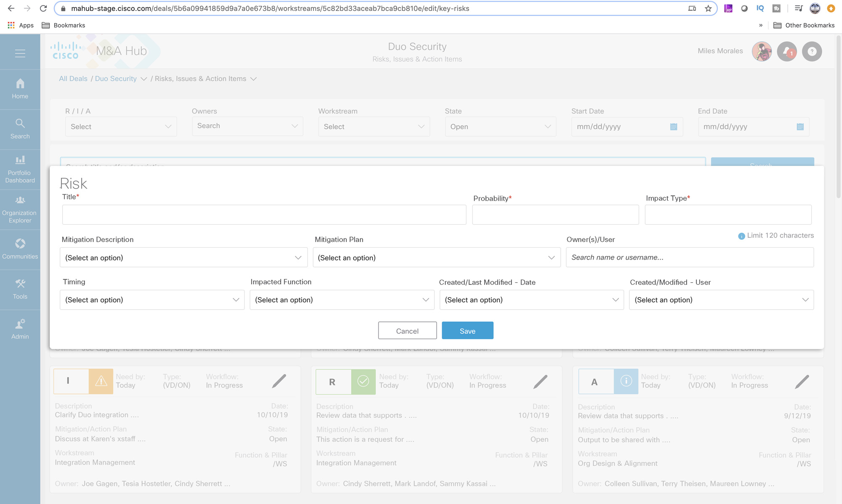
Task: Open the Timing dropdown
Action: pyautogui.click(x=152, y=300)
